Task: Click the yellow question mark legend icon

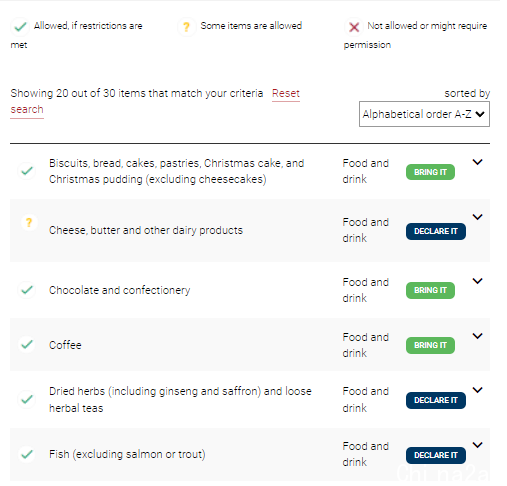Action: click(187, 26)
